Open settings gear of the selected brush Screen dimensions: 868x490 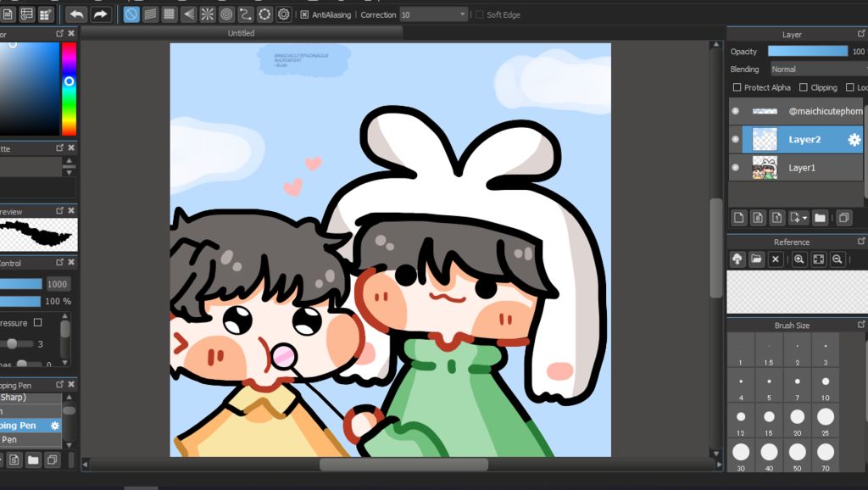pos(55,426)
